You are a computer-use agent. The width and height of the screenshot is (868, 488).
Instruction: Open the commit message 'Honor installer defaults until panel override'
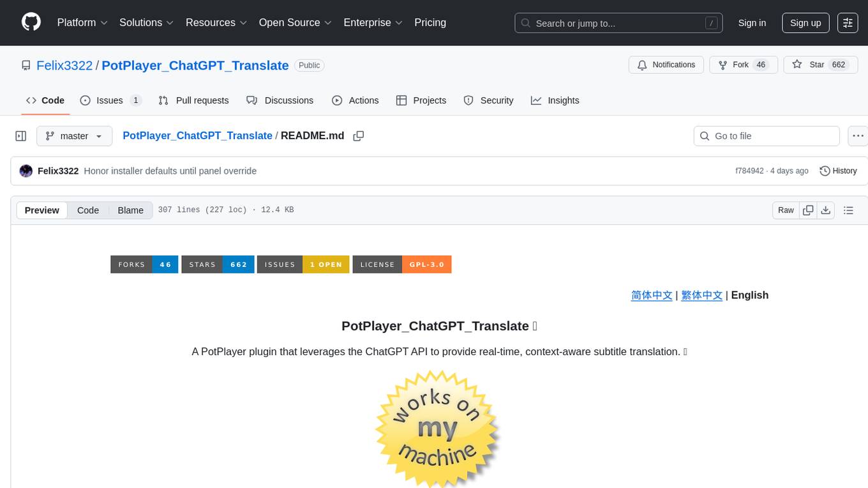pyautogui.click(x=170, y=171)
